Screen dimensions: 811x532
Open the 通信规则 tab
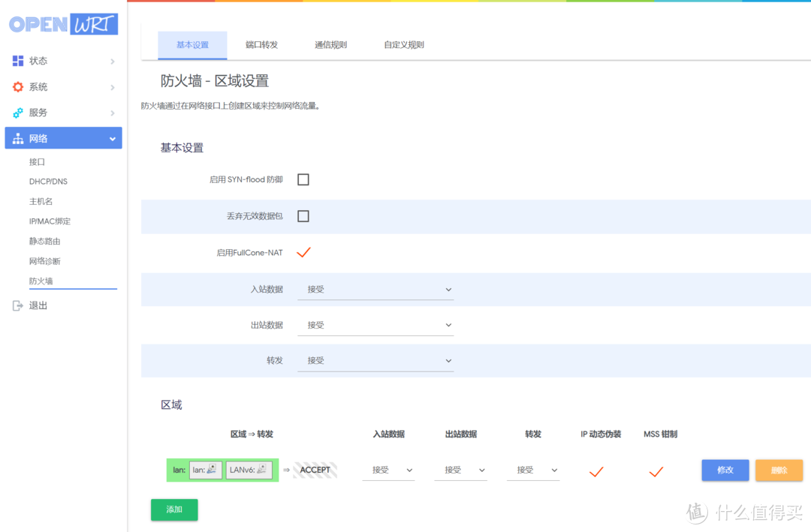[x=330, y=44]
